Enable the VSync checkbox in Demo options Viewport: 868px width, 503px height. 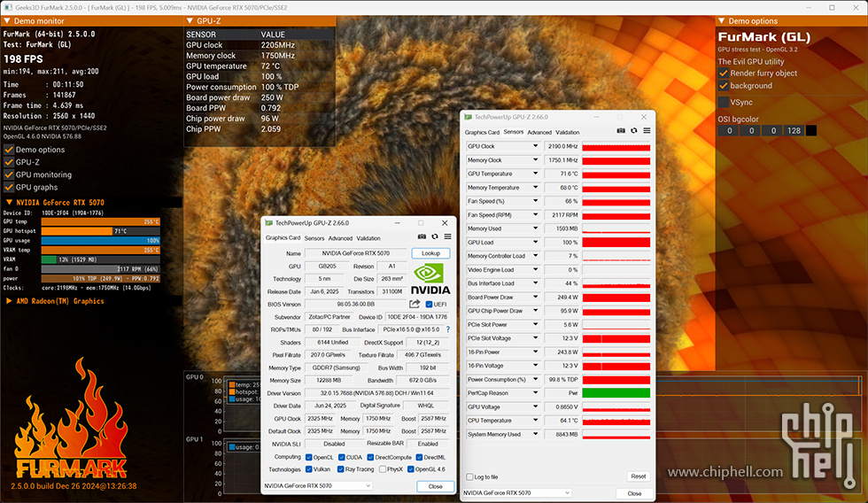pyautogui.click(x=723, y=102)
